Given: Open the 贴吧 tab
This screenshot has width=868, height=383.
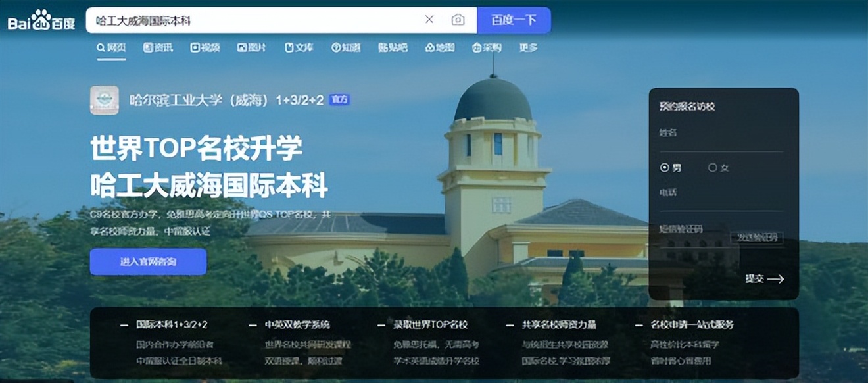Looking at the screenshot, I should tap(393, 47).
